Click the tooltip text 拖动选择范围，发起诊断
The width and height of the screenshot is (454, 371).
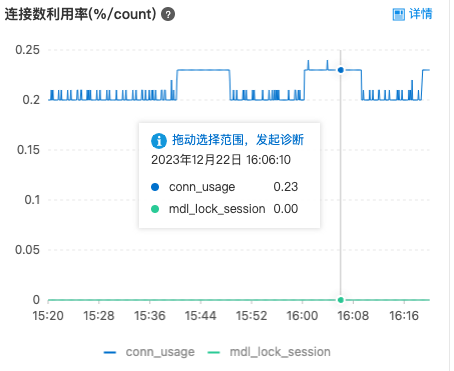[238, 140]
